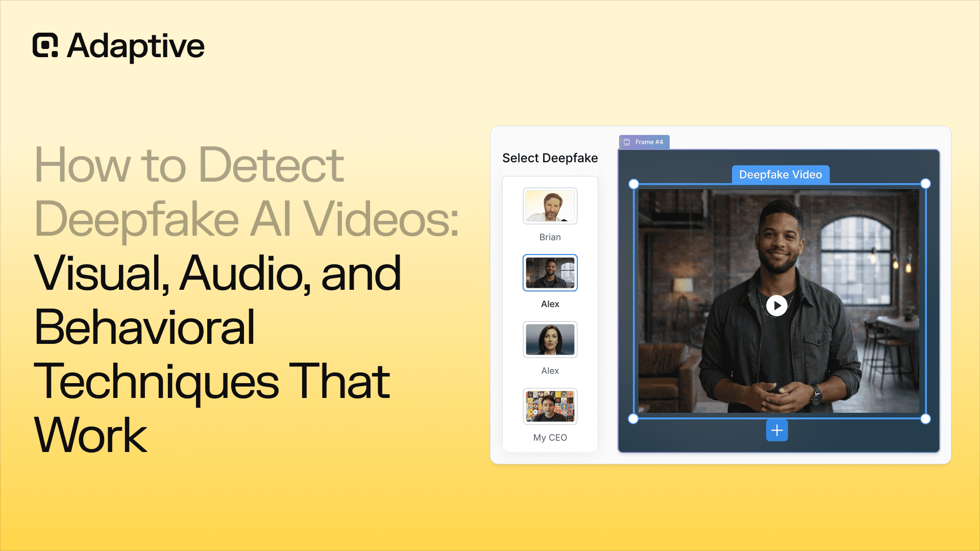Click the 'How to Detect' headline text
Screen dimensions: 980x551
click(189, 165)
